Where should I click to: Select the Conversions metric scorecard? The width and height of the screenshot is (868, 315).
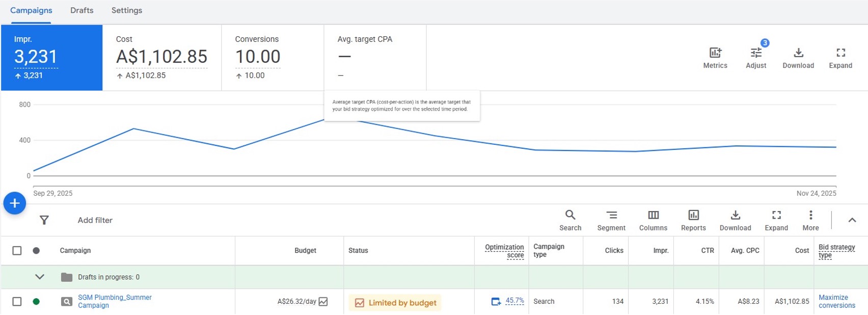[273, 58]
